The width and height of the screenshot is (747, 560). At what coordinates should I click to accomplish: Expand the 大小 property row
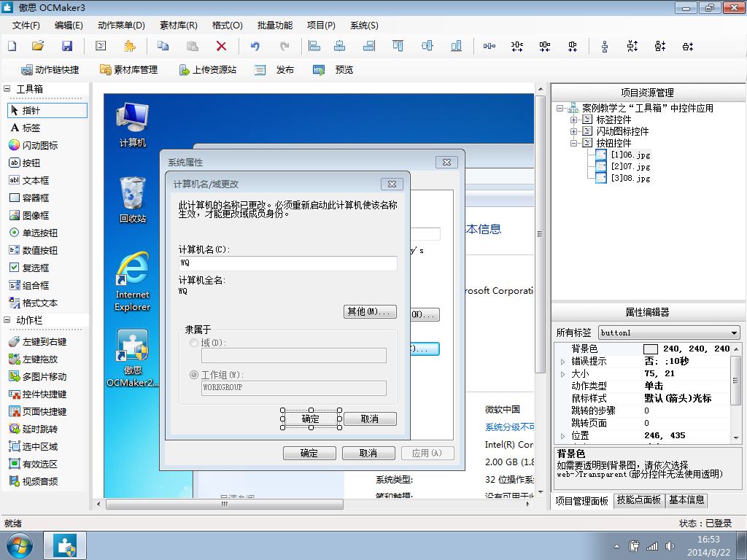point(563,374)
